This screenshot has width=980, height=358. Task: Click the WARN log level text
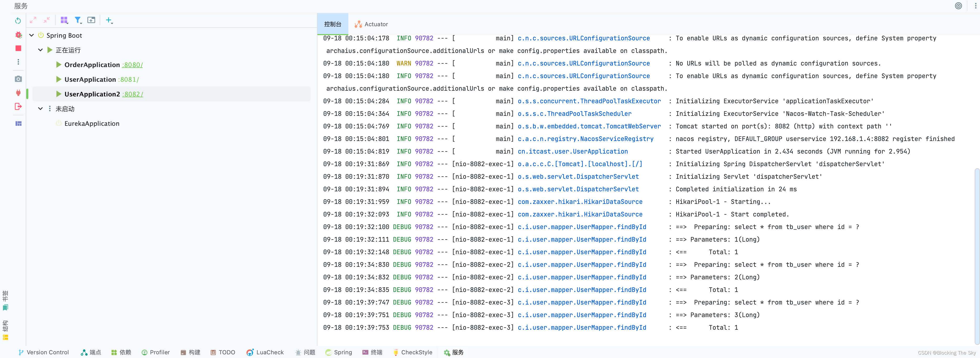404,63
